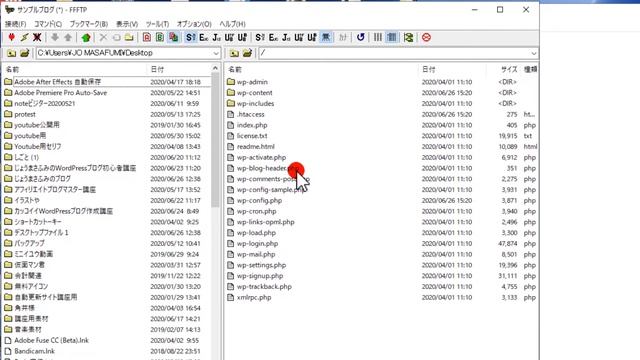Select local folder protest

24,114
